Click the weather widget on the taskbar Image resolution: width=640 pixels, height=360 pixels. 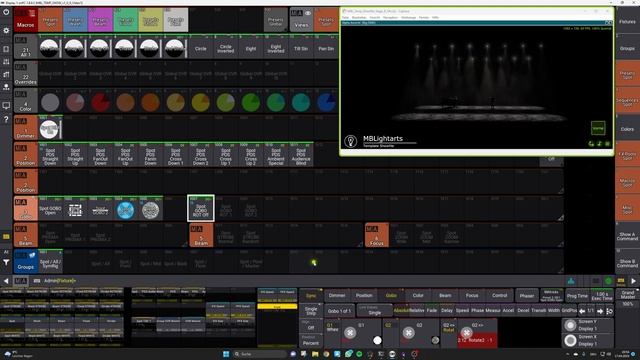tap(18, 354)
